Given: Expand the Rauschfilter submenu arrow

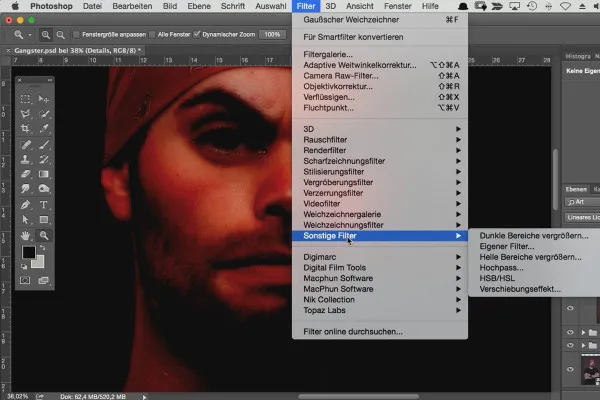Looking at the screenshot, I should coord(458,140).
